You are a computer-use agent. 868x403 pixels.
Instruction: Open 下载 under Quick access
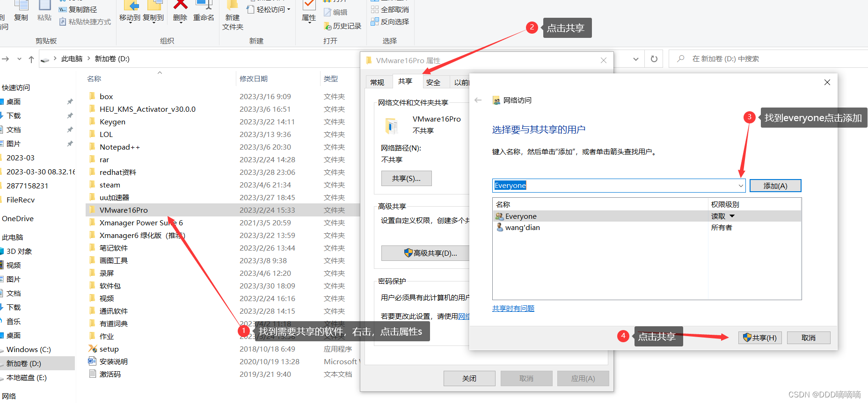[14, 115]
